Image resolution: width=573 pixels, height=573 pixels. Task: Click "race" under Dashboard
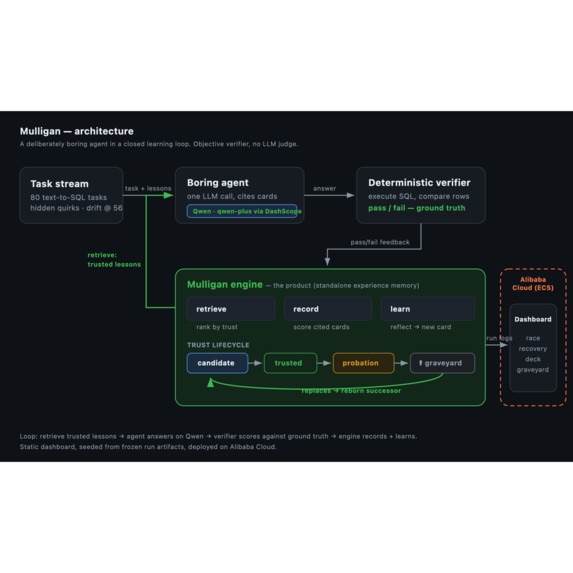pyautogui.click(x=533, y=338)
